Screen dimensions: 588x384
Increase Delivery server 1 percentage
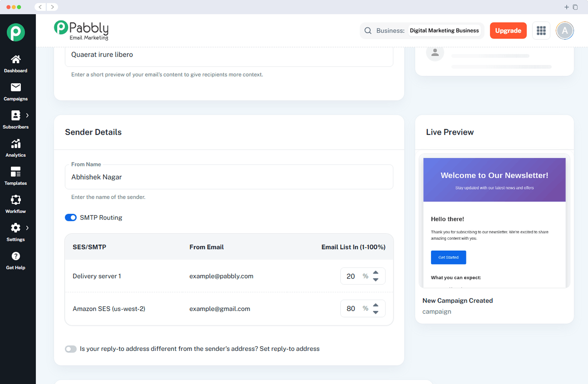[376, 273]
